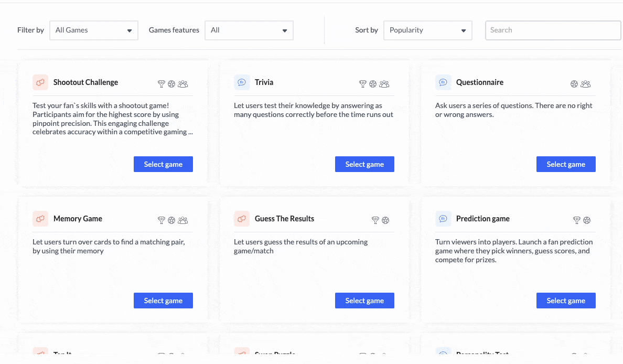Expand the Games features dropdown

[x=249, y=30]
